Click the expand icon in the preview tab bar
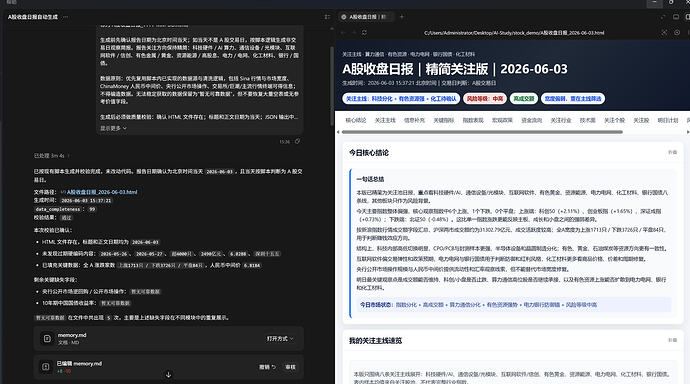Image resolution: width=690 pixels, height=384 pixels. [663, 17]
